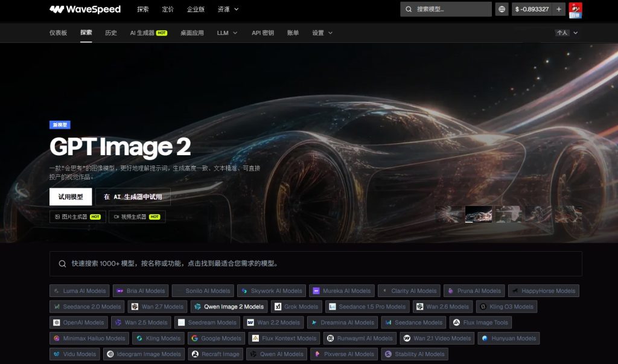Select the Qwen Image 2 Models tag
Image resolution: width=618 pixels, height=364 pixels.
pyautogui.click(x=229, y=307)
